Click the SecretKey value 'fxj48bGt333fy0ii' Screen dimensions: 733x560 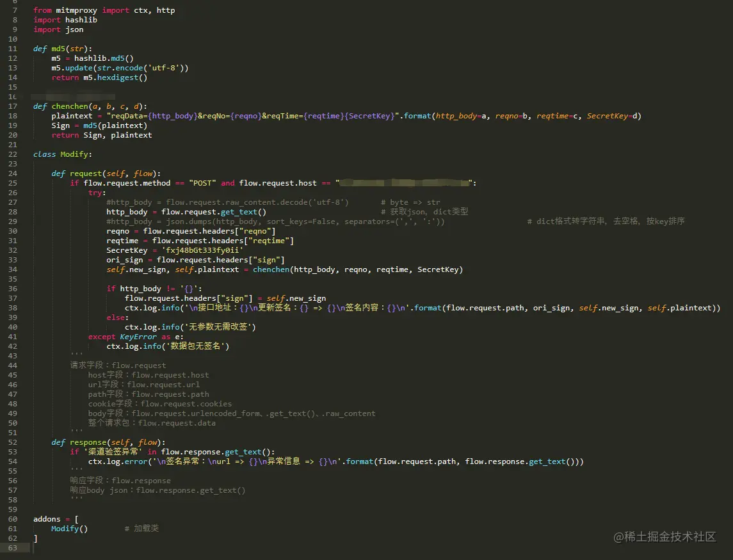(x=202, y=250)
